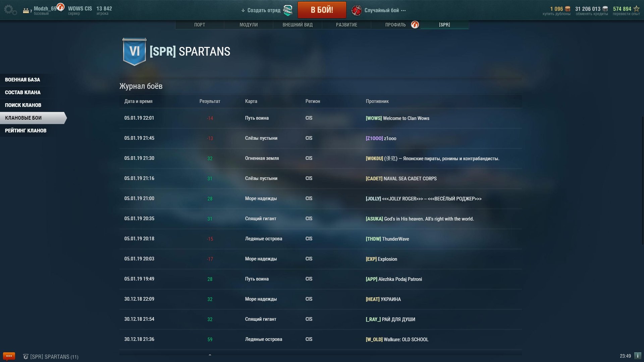Click opponent [_RAY_] РАЙ ДЛЯ ДУШИ
This screenshot has height=362, width=644.
[x=390, y=319]
